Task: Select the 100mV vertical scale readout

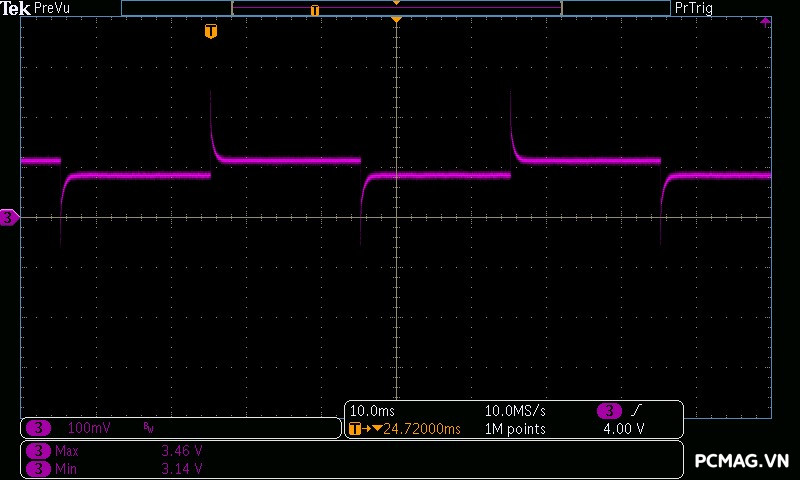Action: (88, 428)
